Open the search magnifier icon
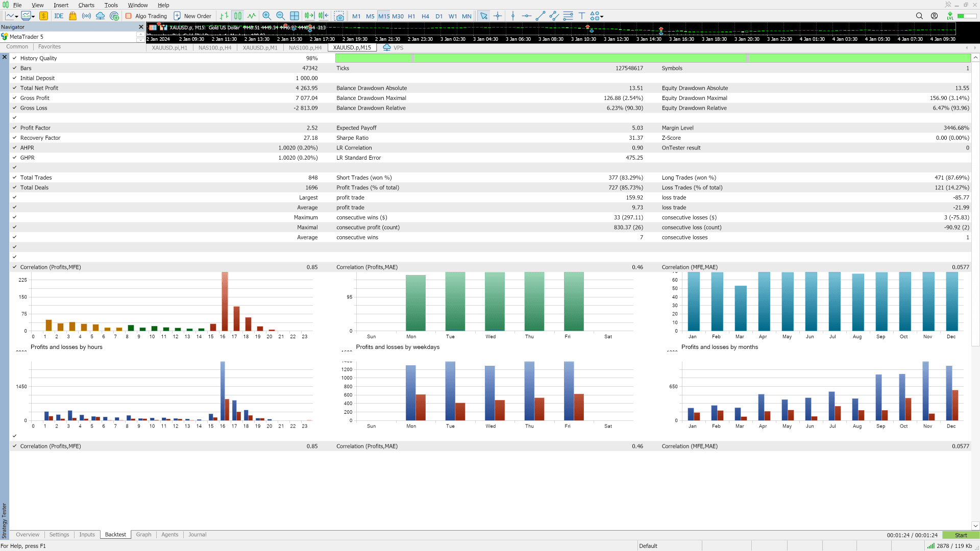This screenshot has width=980, height=551. [x=919, y=16]
